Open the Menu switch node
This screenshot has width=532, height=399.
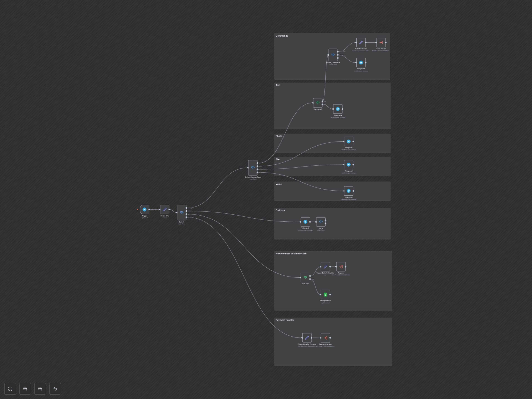pos(321,222)
